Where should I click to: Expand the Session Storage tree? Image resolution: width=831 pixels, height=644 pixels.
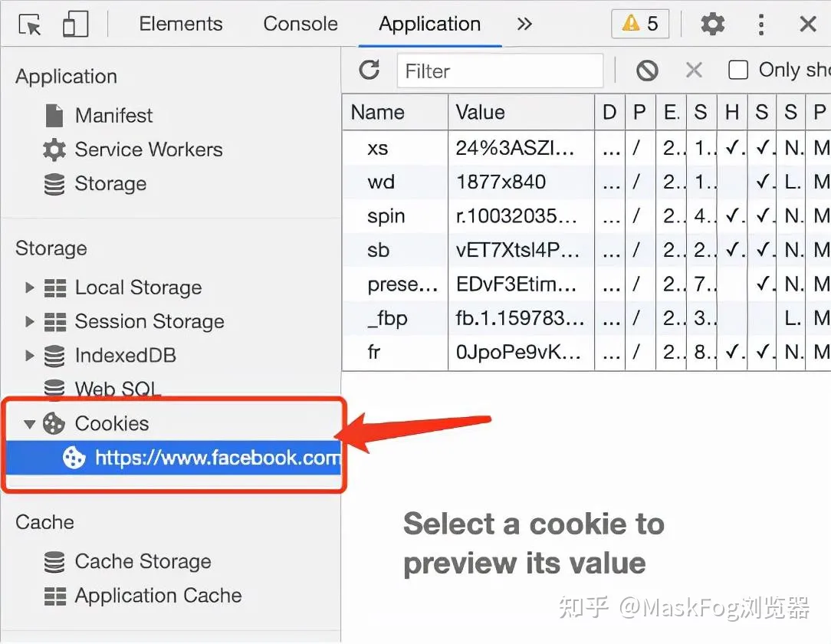pyautogui.click(x=30, y=322)
